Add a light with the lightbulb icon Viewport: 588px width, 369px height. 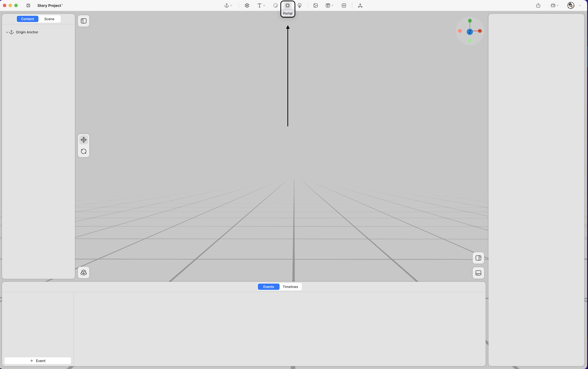coord(300,6)
